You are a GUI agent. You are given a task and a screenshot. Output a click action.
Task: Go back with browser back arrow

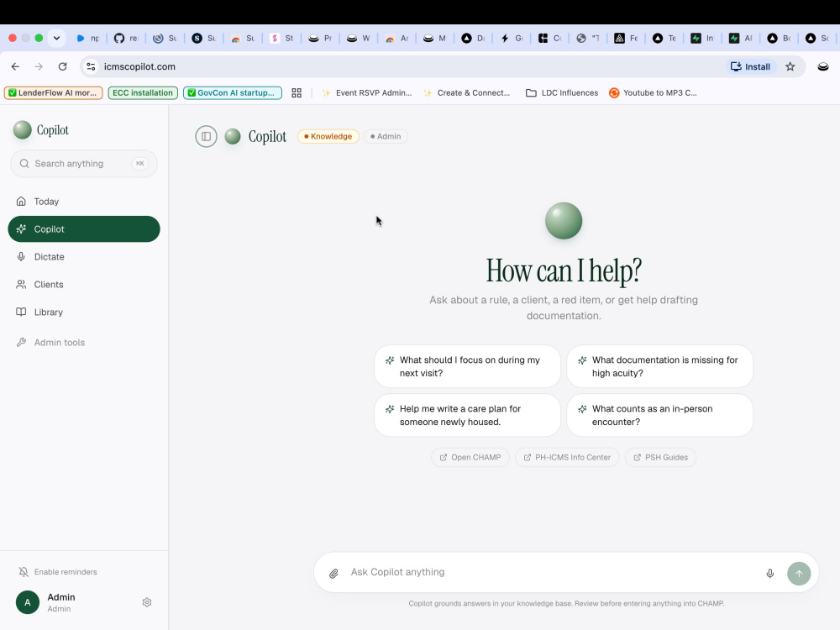(15, 66)
